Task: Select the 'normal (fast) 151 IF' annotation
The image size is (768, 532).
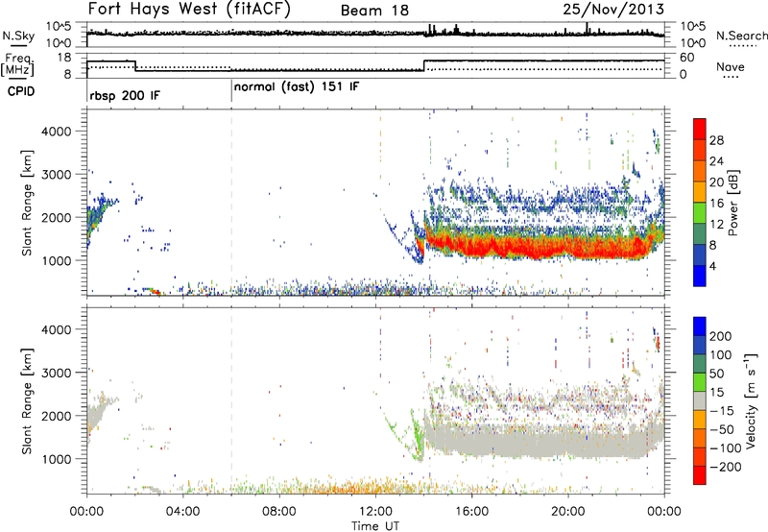Action: 297,87
